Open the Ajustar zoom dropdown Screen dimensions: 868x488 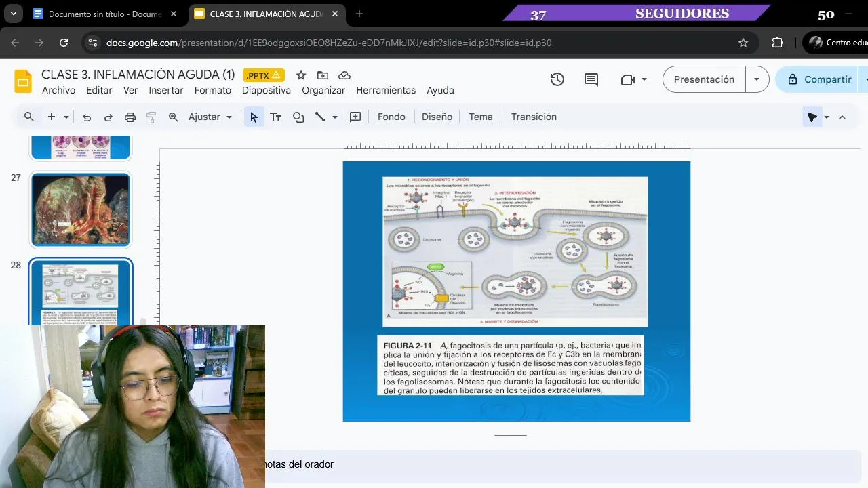[x=210, y=117]
